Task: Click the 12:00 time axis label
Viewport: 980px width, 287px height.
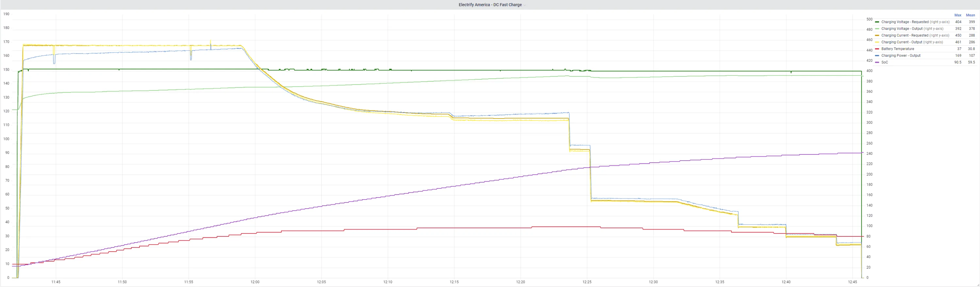Action: [x=255, y=282]
